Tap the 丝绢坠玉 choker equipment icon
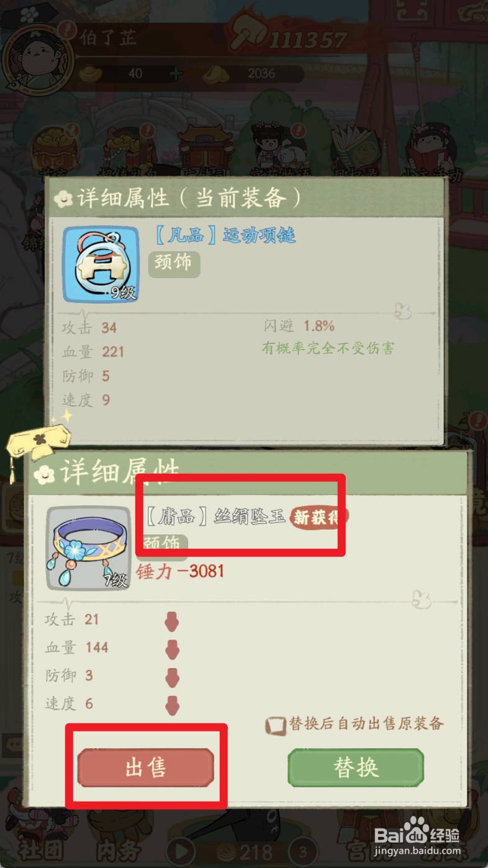 (88, 548)
